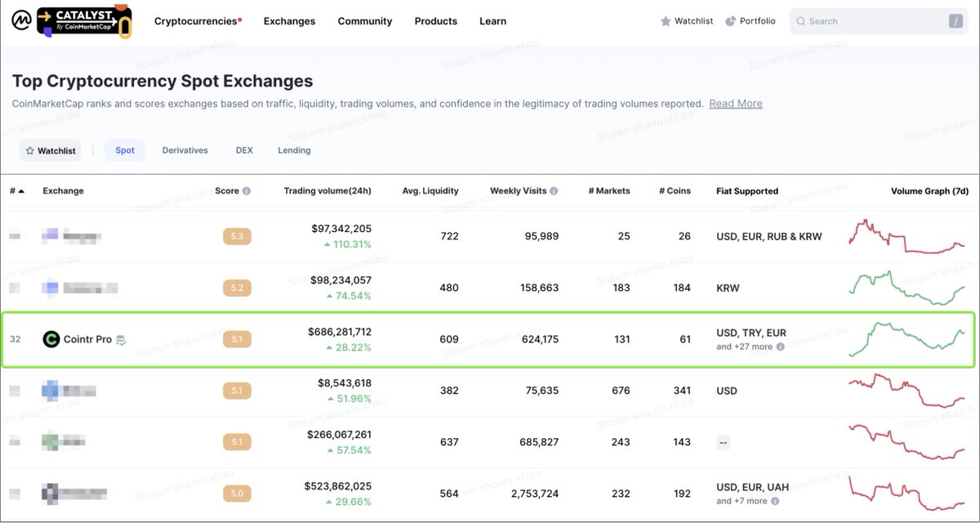Click the Portfolio pie chart icon
The width and height of the screenshot is (980, 523).
click(x=730, y=21)
